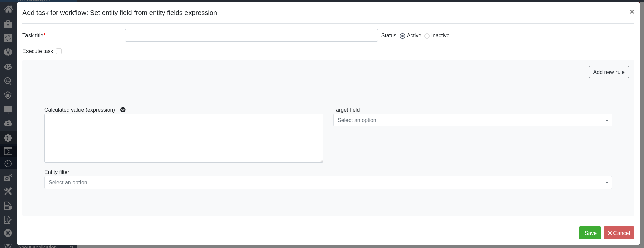644x248 pixels.
Task: Focus the Task title input field
Action: 252,35
